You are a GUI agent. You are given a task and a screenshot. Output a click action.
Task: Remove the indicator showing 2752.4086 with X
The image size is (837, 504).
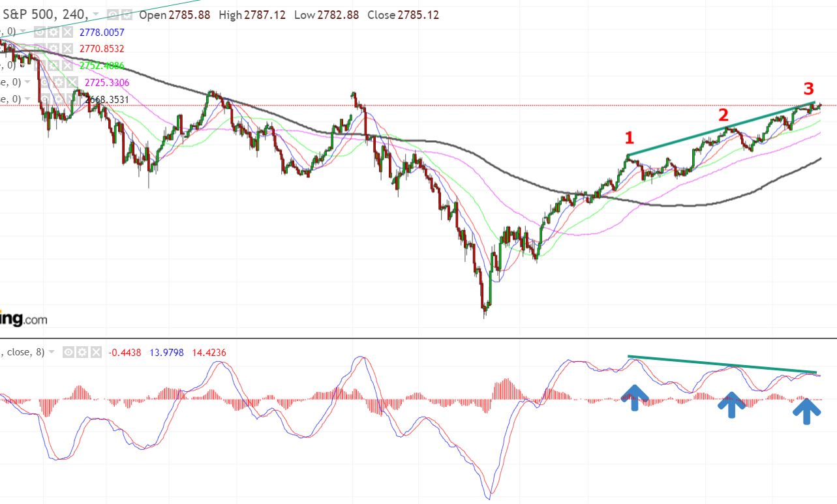click(67, 65)
